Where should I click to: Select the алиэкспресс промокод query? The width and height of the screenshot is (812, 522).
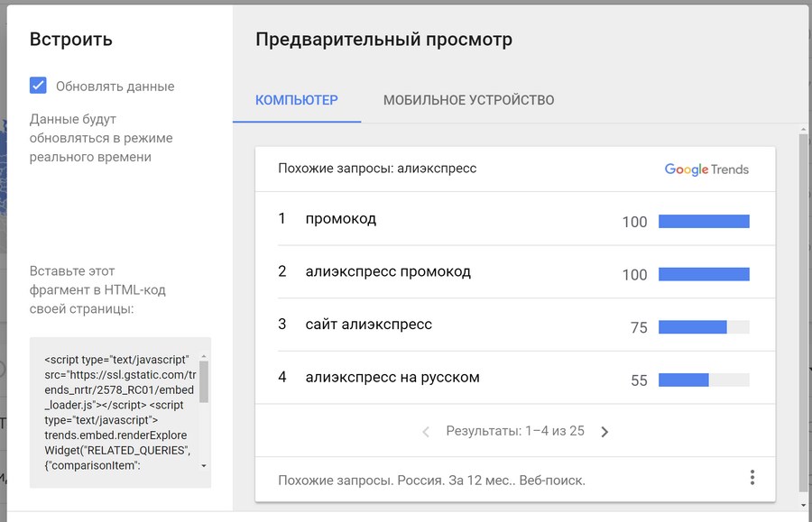(388, 271)
